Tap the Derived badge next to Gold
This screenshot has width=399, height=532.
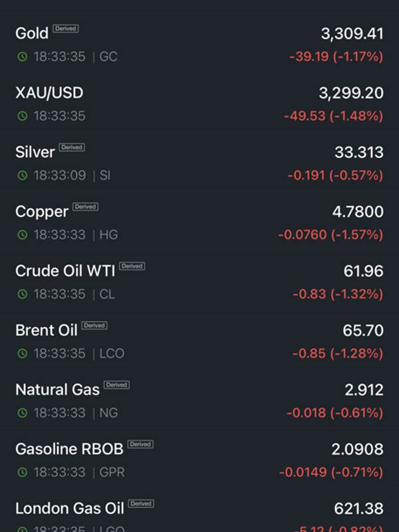[65, 29]
